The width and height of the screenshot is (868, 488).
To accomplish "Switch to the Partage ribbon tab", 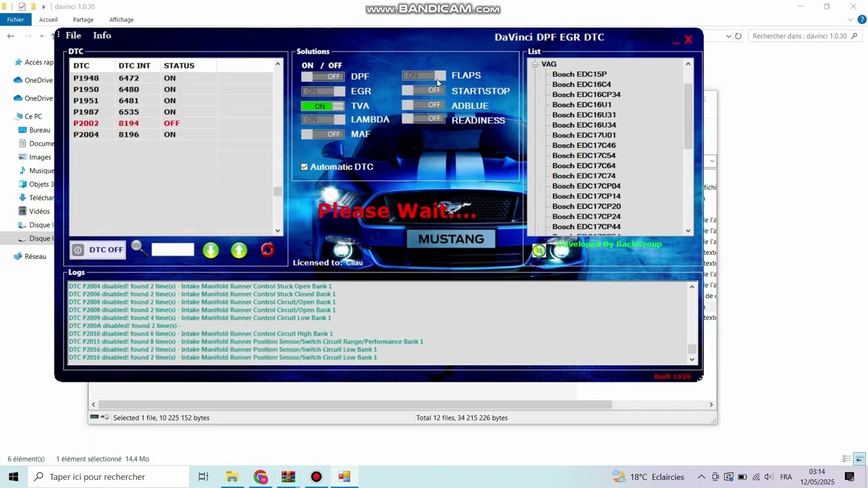I will pyautogui.click(x=83, y=20).
